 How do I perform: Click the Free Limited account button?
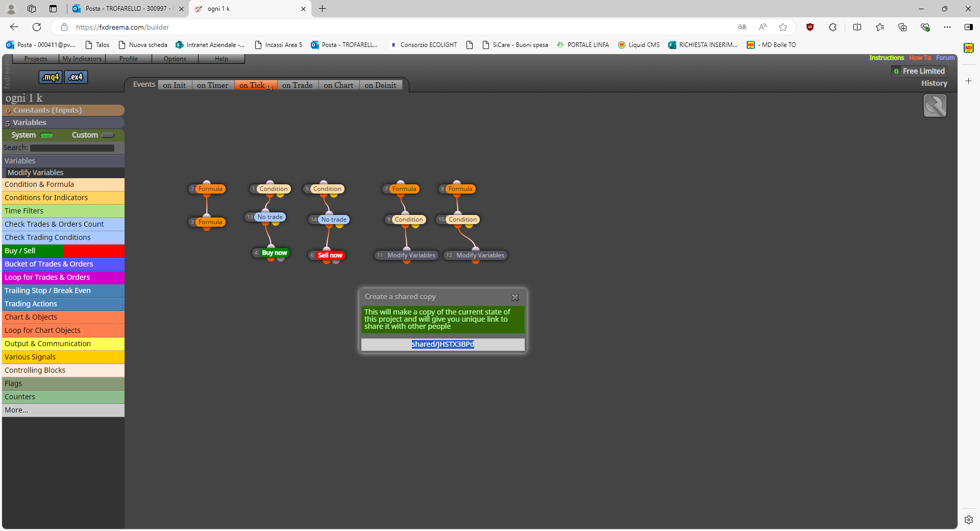919,71
